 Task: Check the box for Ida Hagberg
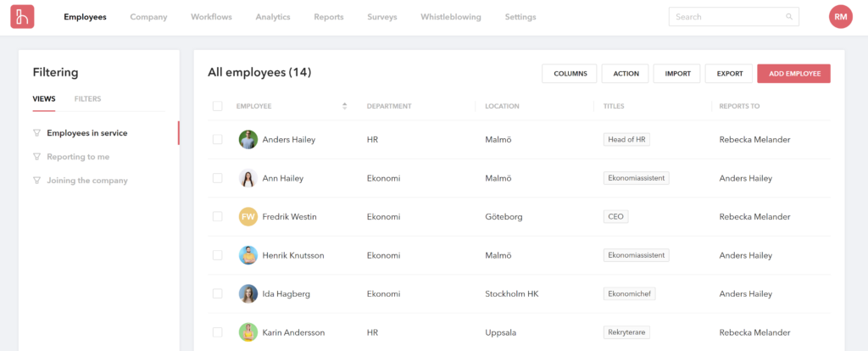pyautogui.click(x=218, y=293)
